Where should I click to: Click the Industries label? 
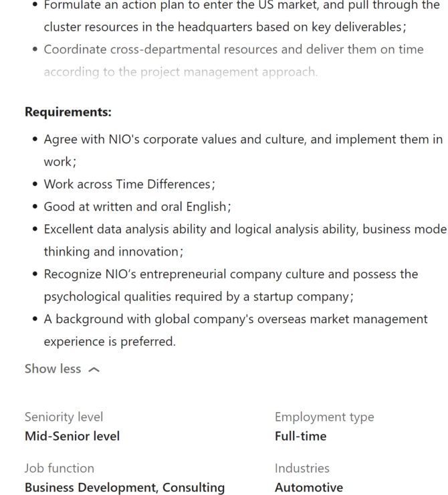tap(302, 468)
